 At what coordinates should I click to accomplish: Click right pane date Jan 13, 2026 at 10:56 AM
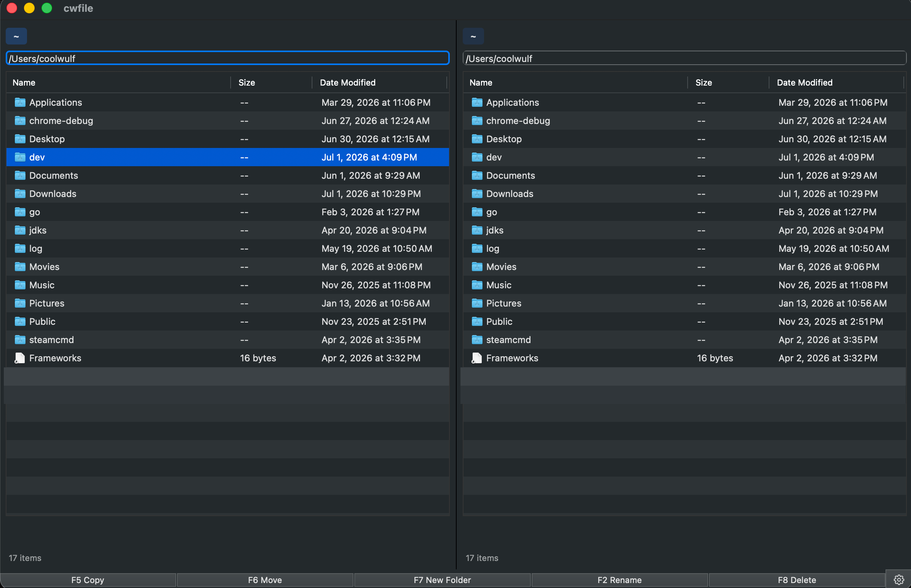[833, 304]
